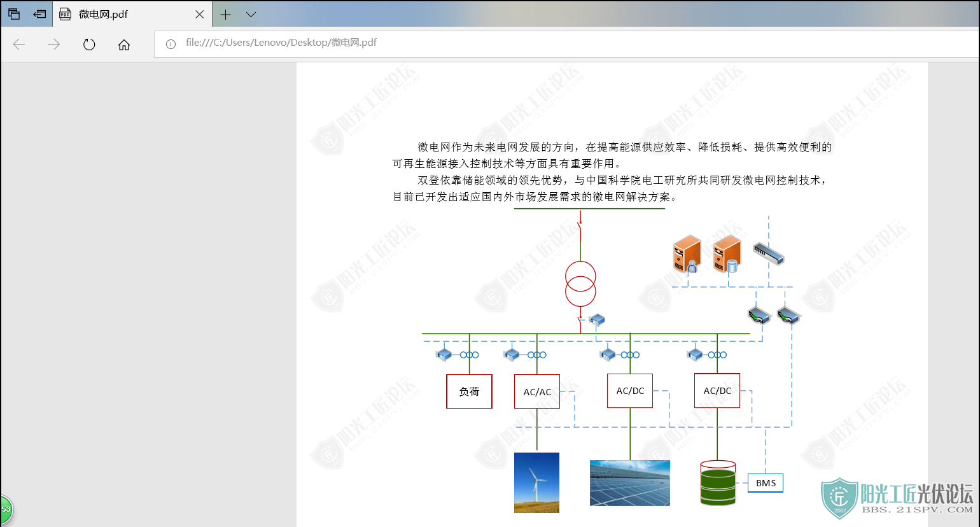Go back with the left arrow
The height and width of the screenshot is (527, 980).
[19, 44]
